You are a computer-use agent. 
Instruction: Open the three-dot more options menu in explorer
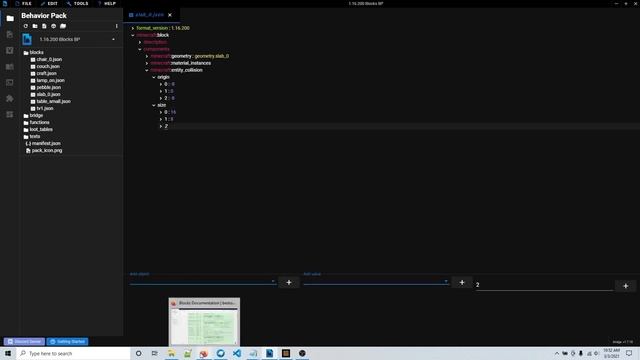click(116, 26)
